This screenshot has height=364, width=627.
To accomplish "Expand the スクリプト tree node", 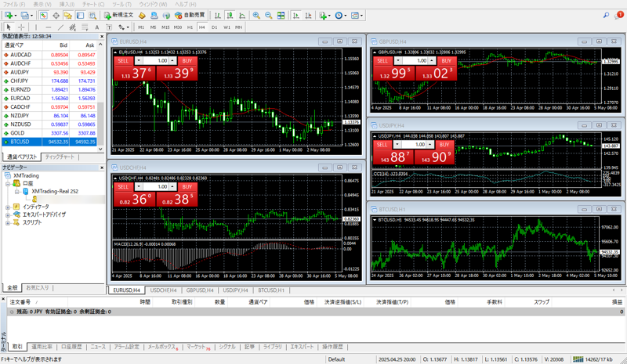I will (8, 223).
